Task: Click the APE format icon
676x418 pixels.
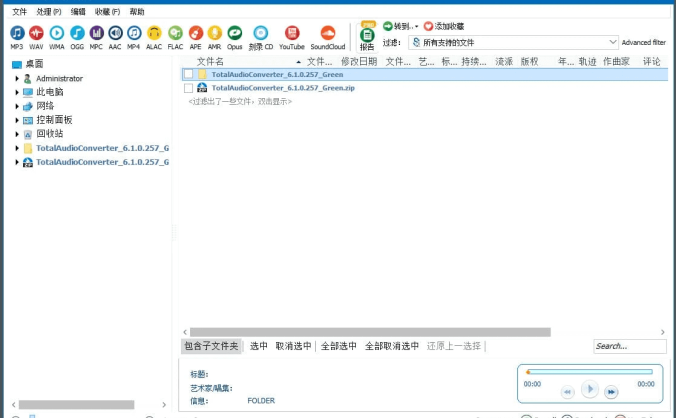Action: 195,33
